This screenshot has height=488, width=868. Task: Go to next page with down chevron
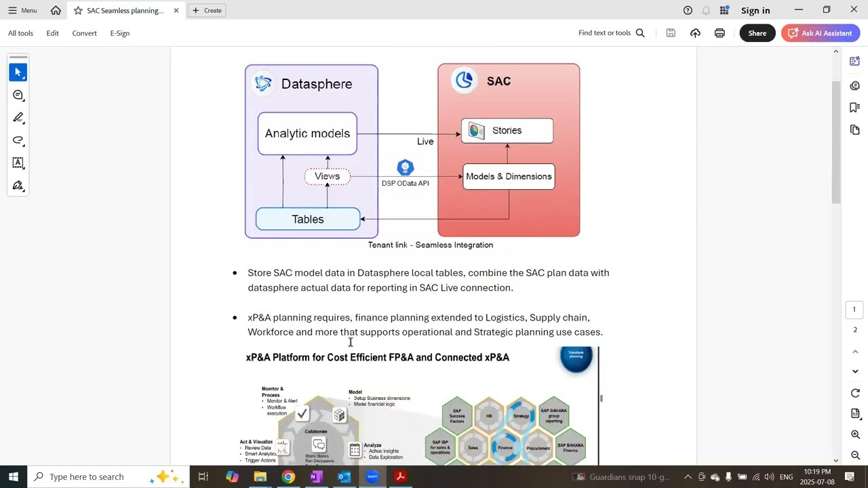(855, 371)
